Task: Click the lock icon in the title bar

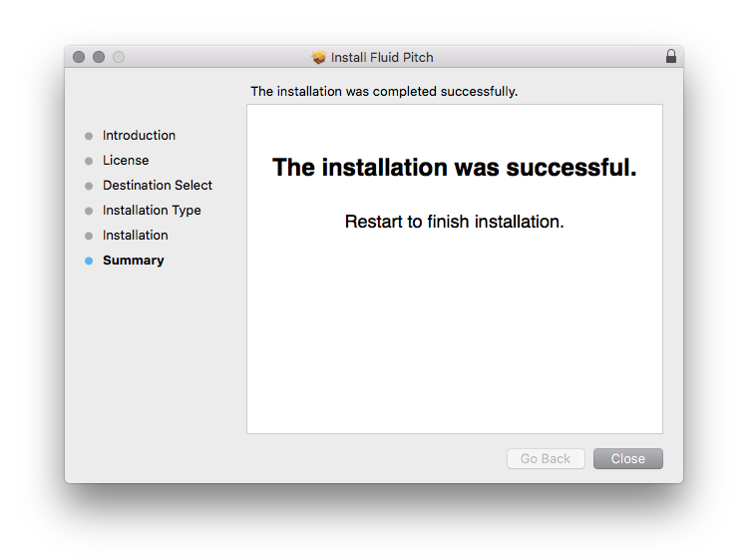Action: click(x=671, y=57)
